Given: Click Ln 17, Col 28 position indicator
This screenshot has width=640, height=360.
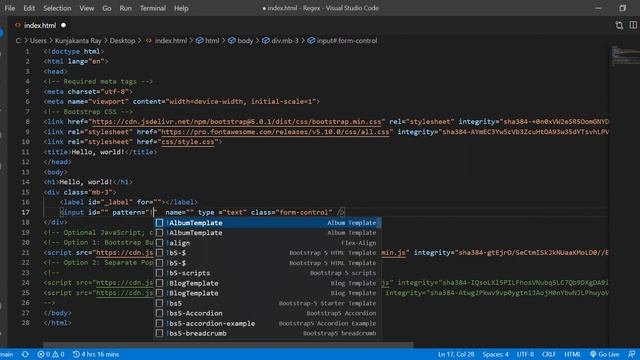Looking at the screenshot, I should point(456,354).
